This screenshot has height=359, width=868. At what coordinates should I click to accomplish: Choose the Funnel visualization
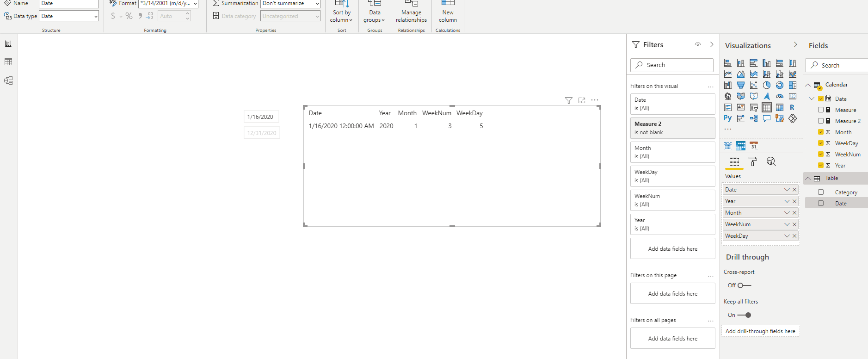[x=741, y=85]
